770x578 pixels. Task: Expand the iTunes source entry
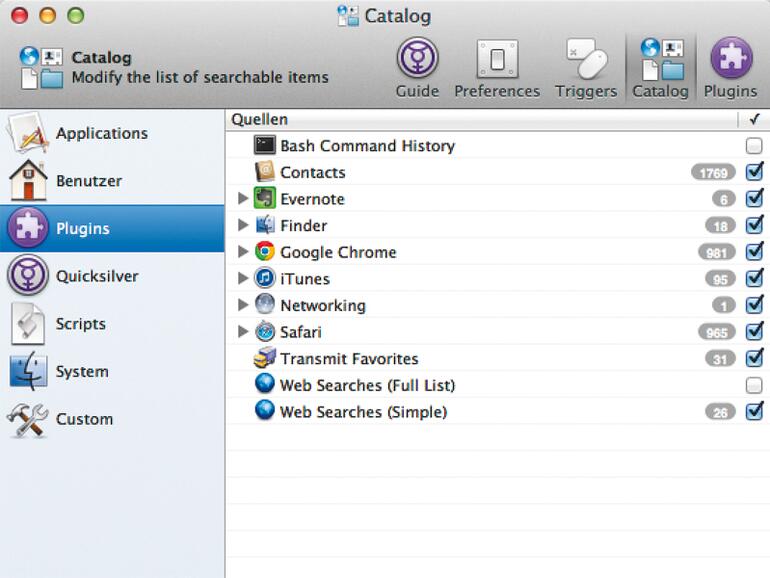243,279
